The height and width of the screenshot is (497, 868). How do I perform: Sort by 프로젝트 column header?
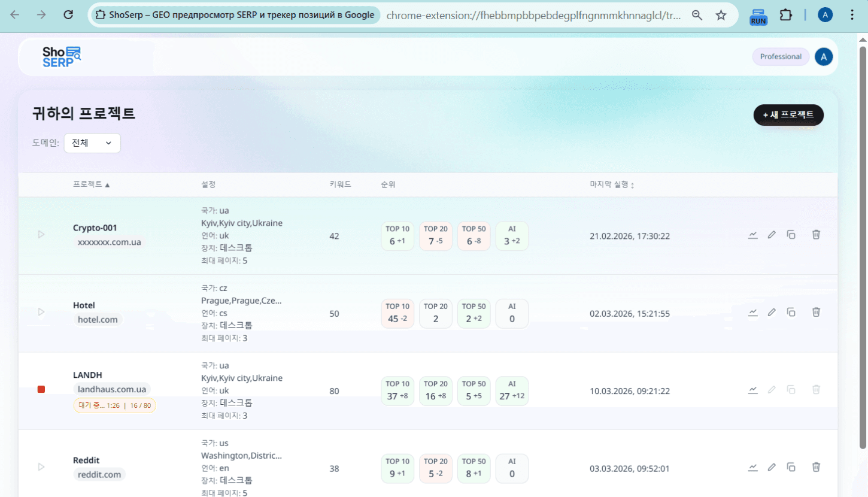pyautogui.click(x=91, y=184)
